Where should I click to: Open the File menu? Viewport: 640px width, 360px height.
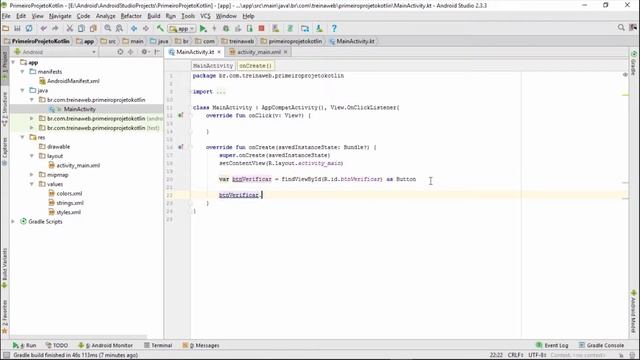pos(6,16)
